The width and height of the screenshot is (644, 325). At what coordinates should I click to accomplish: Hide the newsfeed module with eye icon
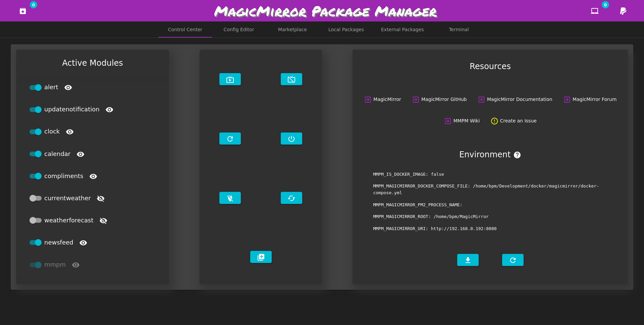coord(83,243)
